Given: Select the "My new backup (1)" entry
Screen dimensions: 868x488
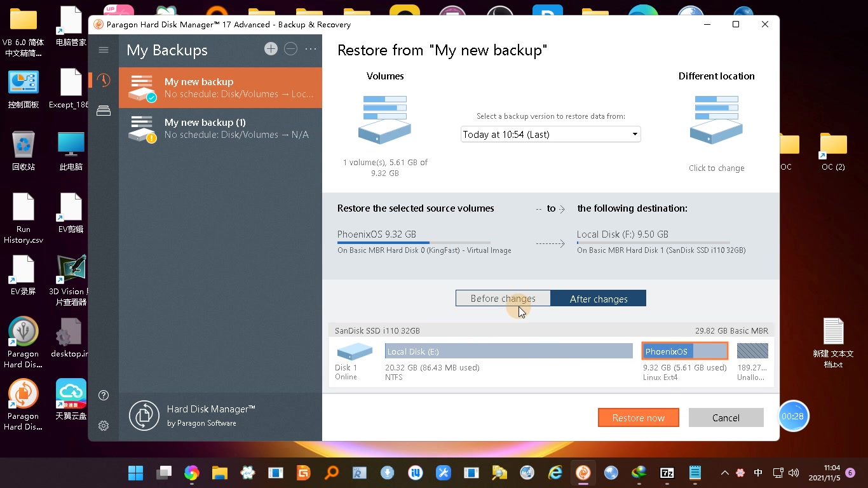Looking at the screenshot, I should (x=220, y=128).
